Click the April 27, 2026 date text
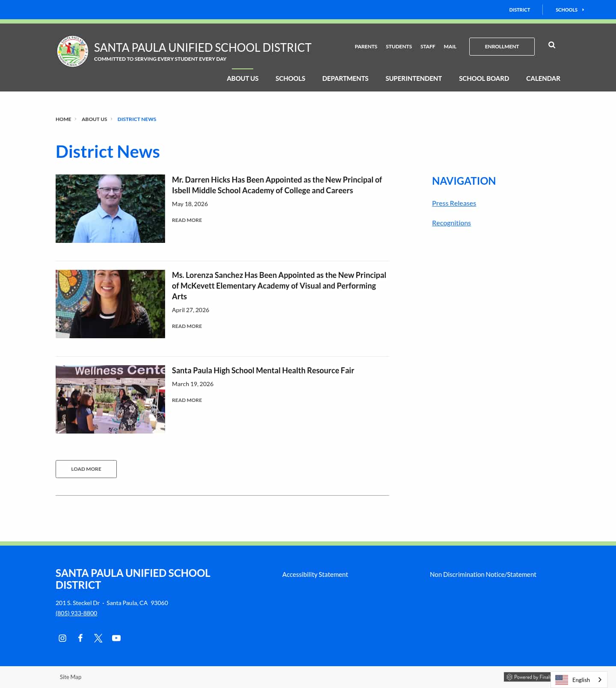 (x=190, y=310)
